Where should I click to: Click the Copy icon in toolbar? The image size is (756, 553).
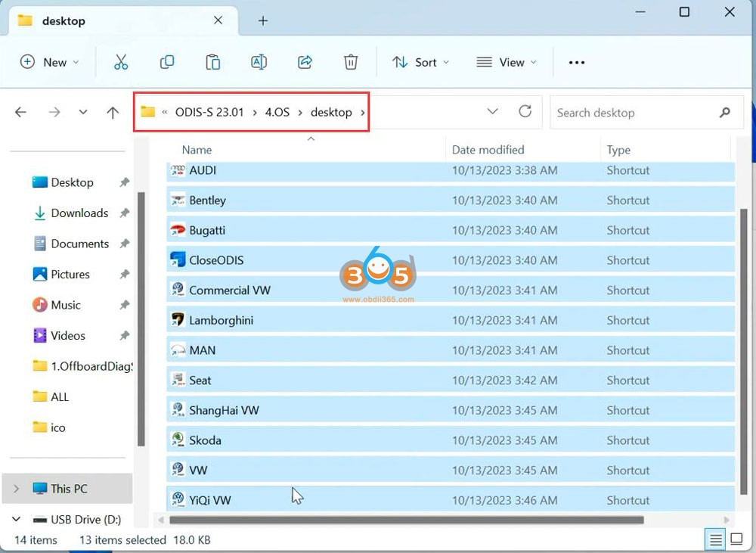click(167, 62)
